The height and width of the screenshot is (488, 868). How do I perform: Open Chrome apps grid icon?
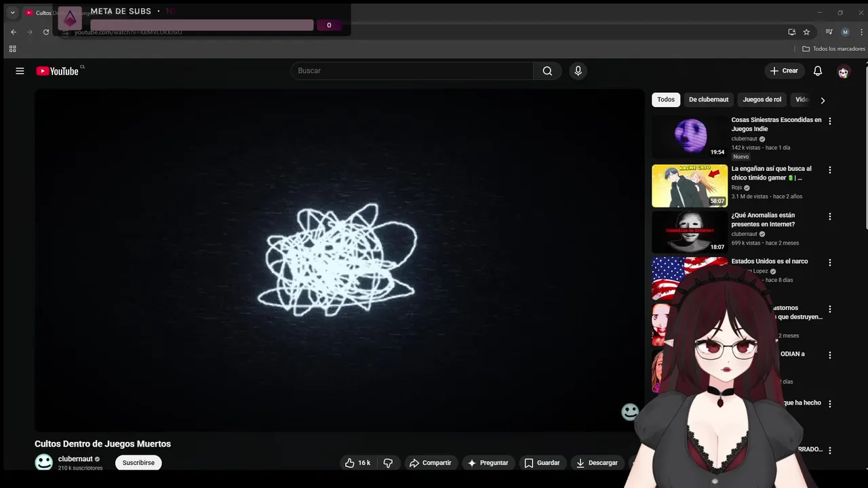[12, 49]
